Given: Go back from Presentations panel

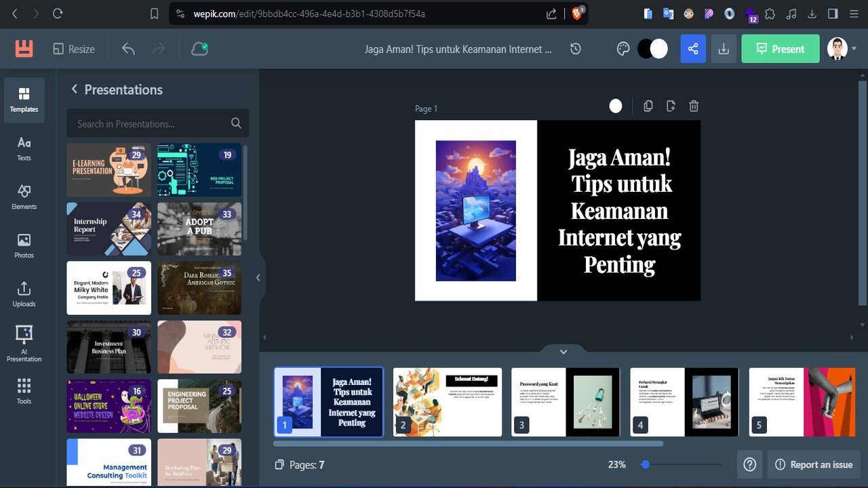Looking at the screenshot, I should coord(75,89).
